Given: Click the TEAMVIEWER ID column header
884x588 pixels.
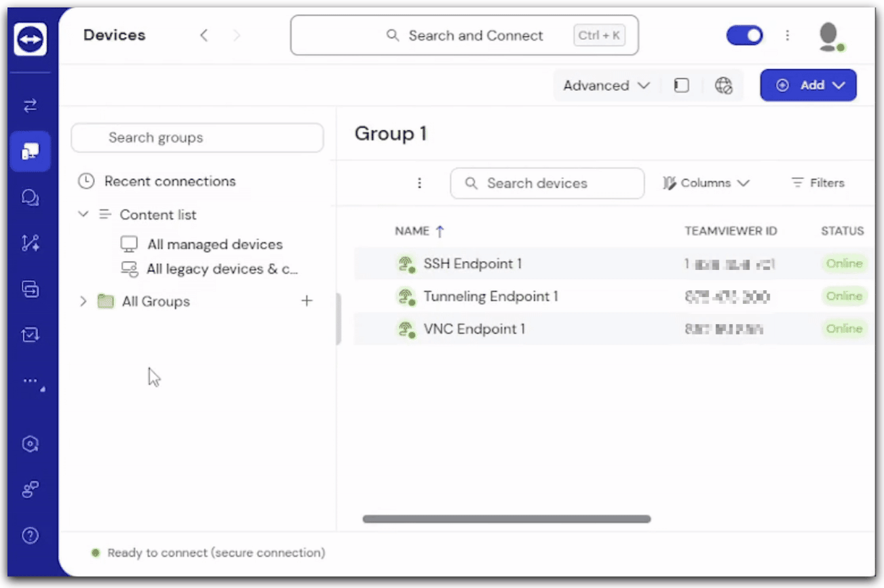Looking at the screenshot, I should [x=731, y=231].
